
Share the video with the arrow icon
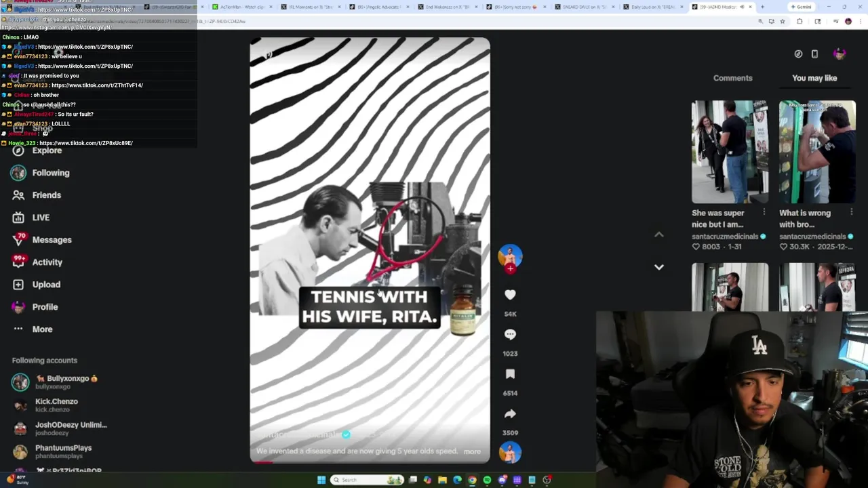tap(510, 413)
